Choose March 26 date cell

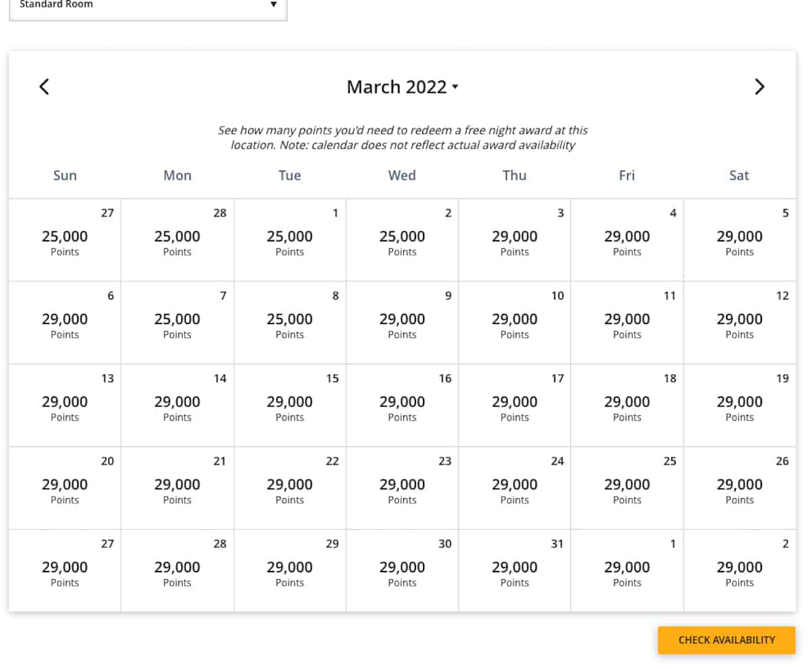[740, 488]
